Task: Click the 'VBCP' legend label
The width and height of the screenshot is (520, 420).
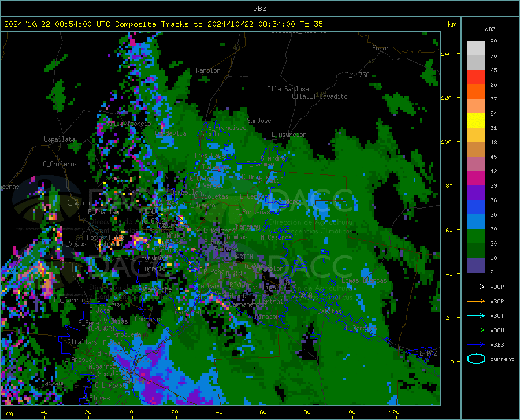Action: point(497,287)
